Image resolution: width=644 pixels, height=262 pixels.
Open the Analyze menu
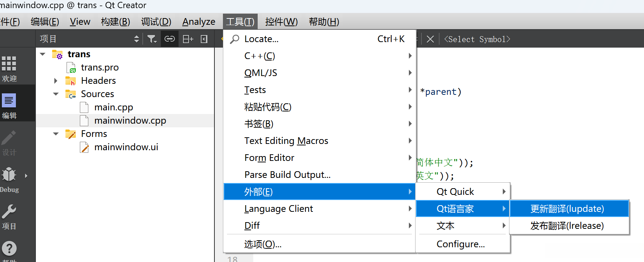199,22
